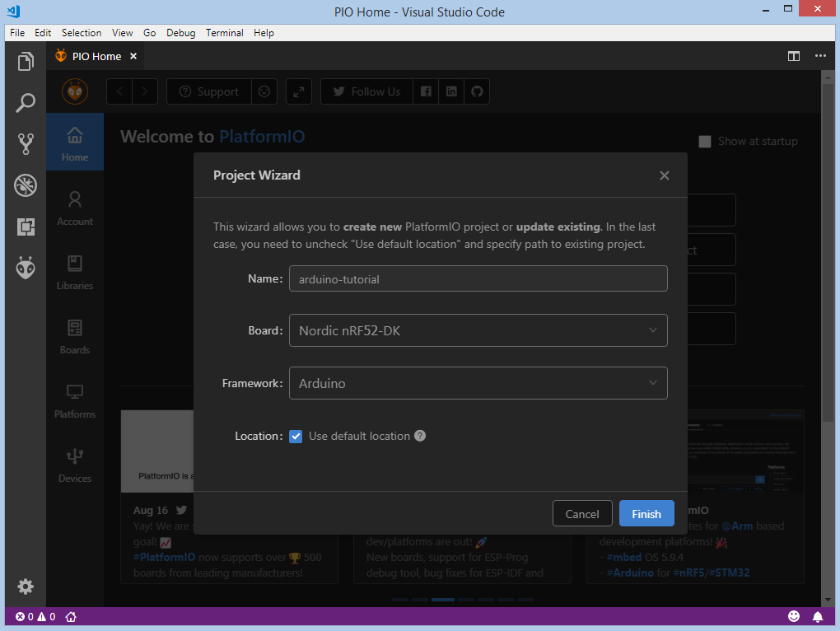
Task: Open the PlatformIO alien icon in activity bar
Action: (x=26, y=268)
